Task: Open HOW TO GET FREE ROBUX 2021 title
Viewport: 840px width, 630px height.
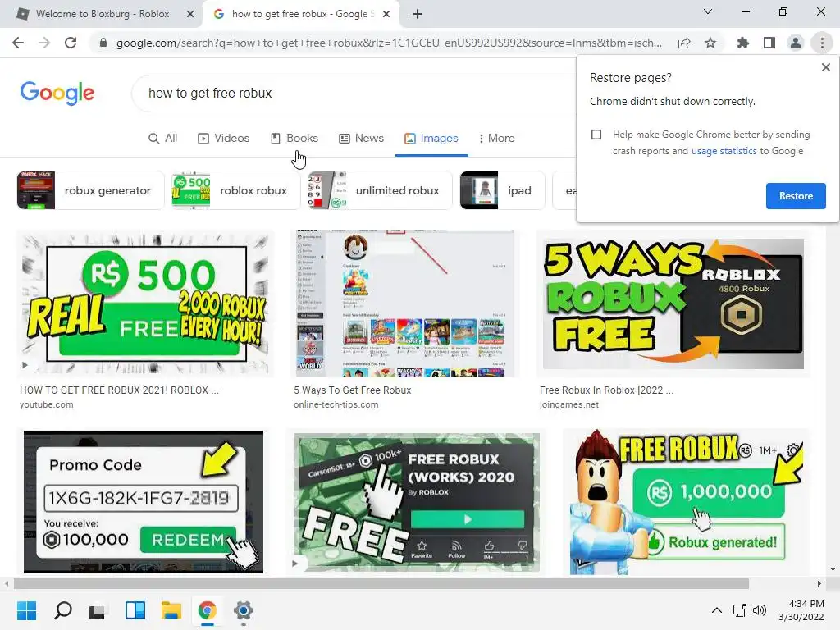Action: tap(119, 390)
